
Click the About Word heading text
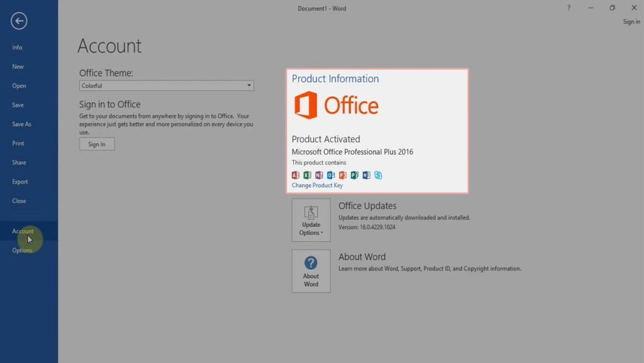tap(362, 257)
